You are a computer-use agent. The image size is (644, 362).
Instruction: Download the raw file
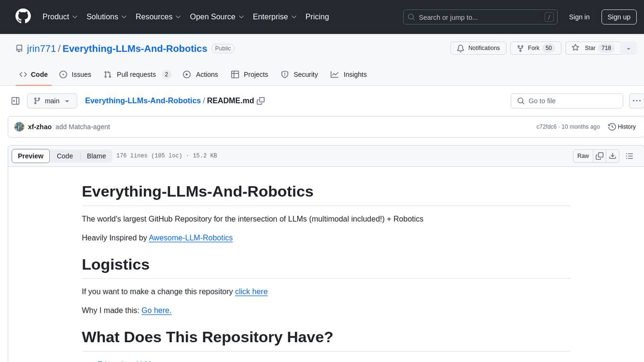point(613,156)
